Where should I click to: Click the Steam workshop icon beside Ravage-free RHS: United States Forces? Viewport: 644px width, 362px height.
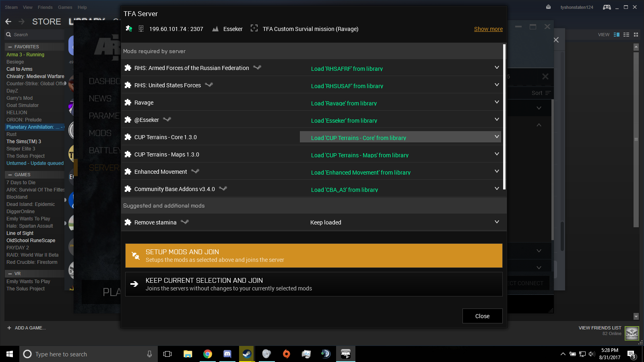coord(209,85)
